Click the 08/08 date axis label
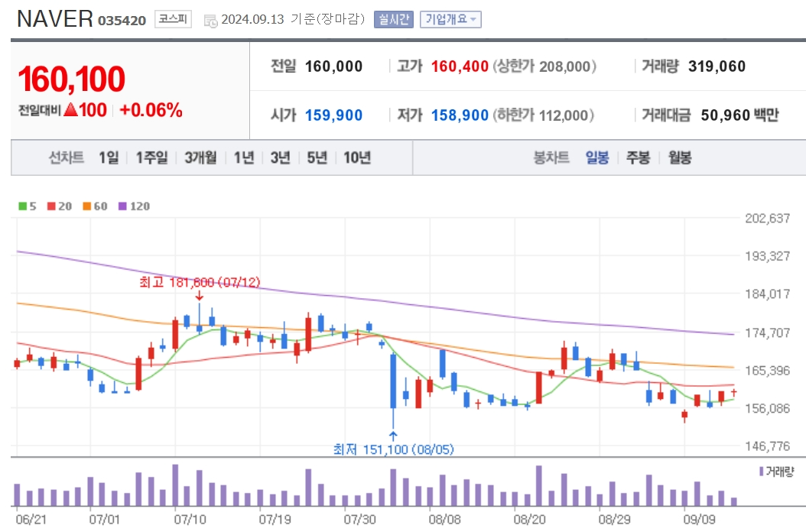Viewport: 806px width, 532px height. coord(445,519)
